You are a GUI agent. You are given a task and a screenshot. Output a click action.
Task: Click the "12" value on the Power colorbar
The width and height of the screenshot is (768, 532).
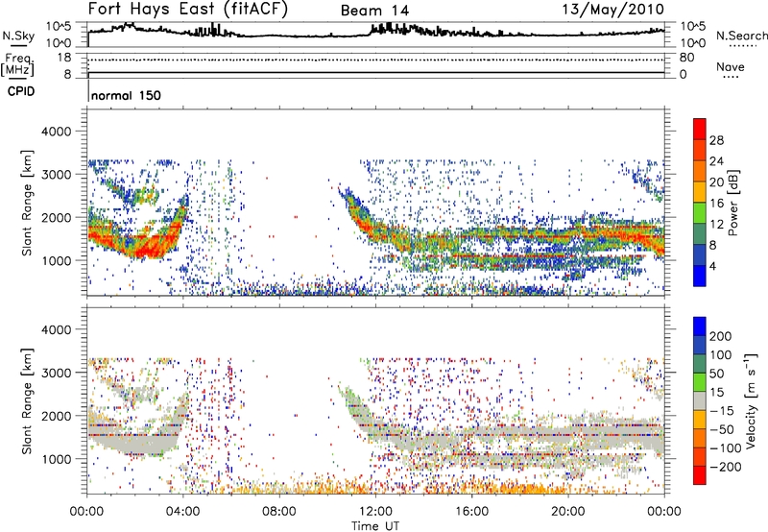pos(716,224)
